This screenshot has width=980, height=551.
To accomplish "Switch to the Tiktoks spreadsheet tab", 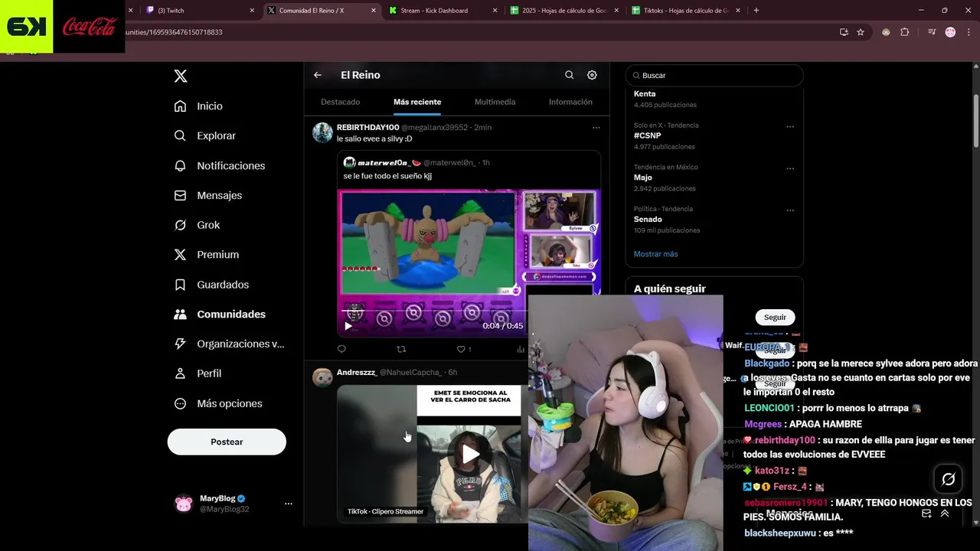I will click(x=686, y=11).
